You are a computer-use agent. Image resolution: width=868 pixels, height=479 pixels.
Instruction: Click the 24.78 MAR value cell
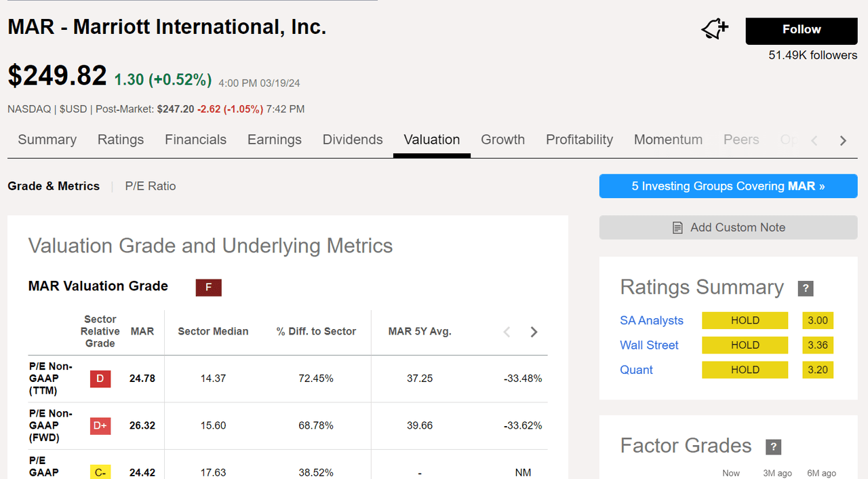coord(142,379)
